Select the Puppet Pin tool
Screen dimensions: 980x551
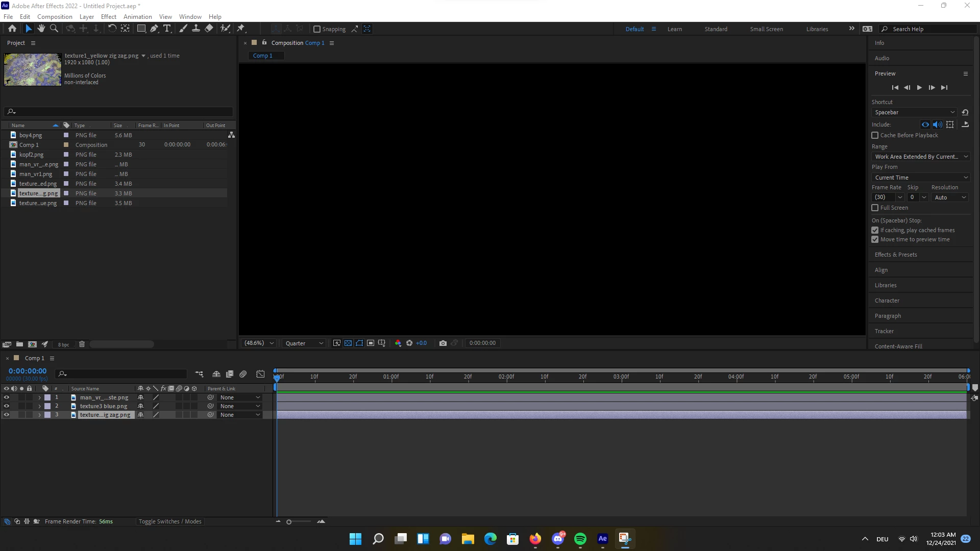[x=241, y=29]
